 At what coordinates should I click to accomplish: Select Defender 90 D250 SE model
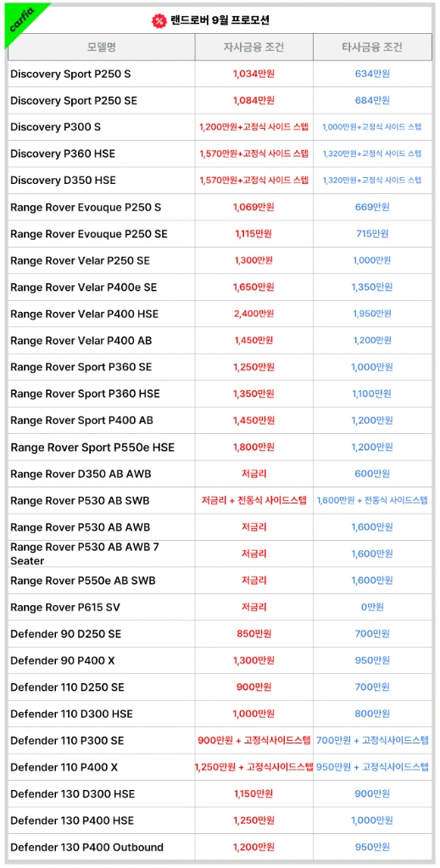point(66,633)
